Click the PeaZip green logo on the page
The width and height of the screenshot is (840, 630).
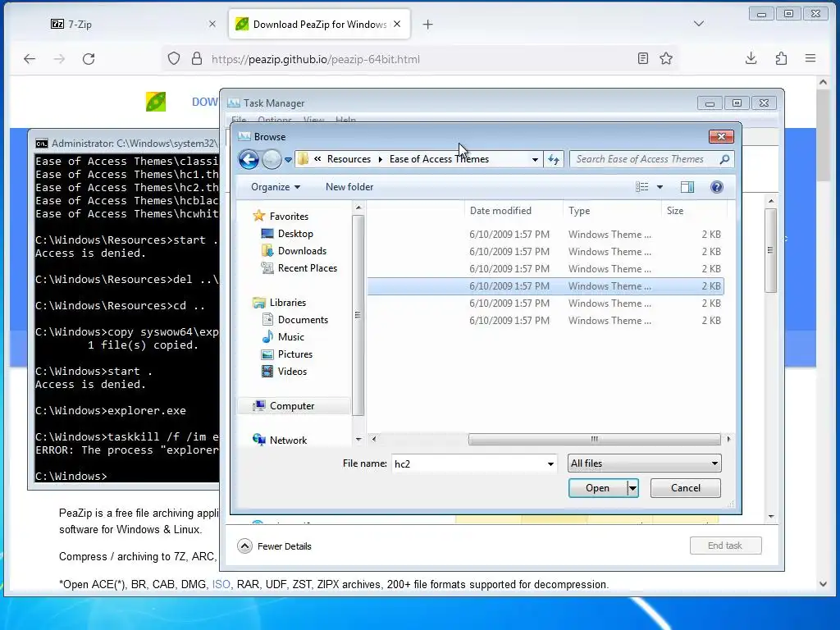[155, 102]
